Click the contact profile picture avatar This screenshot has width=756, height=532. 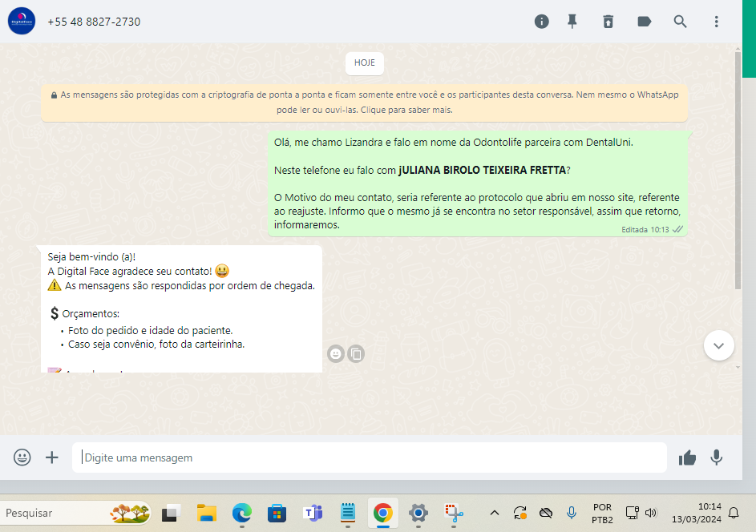22,21
